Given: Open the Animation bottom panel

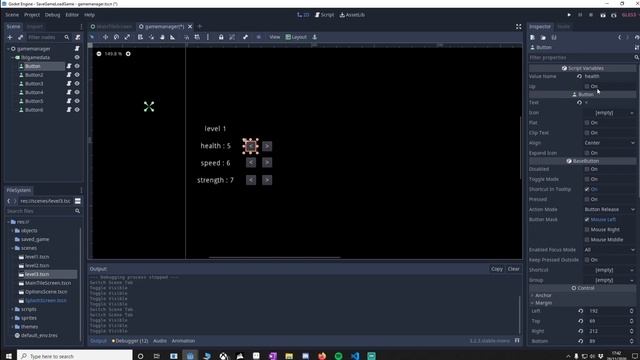Looking at the screenshot, I should [x=183, y=341].
